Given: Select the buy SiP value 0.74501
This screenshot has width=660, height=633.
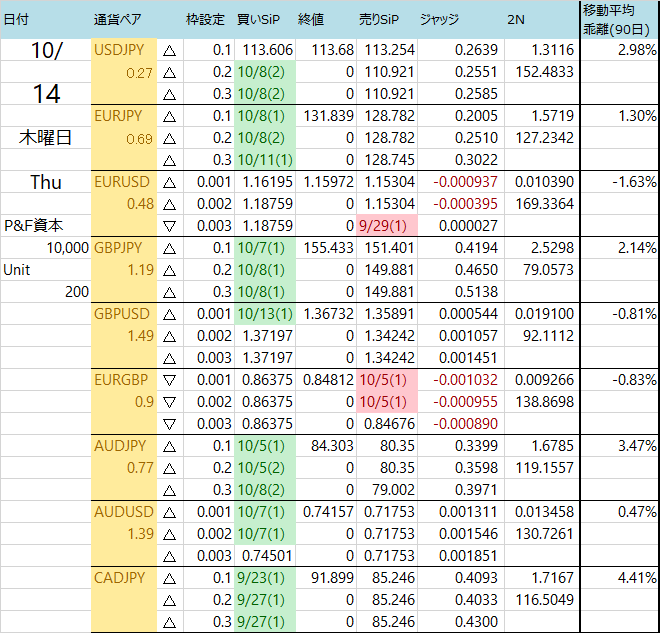Looking at the screenshot, I should point(267,556).
